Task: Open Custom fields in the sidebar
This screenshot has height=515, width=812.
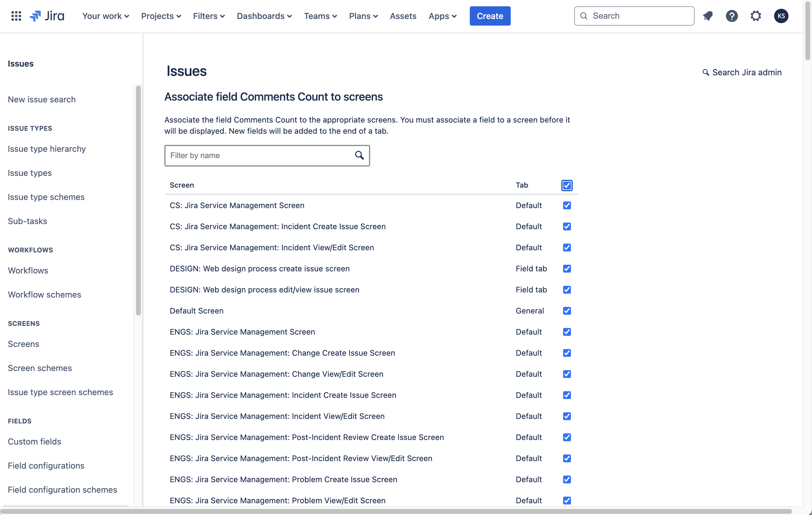Action: 34,442
